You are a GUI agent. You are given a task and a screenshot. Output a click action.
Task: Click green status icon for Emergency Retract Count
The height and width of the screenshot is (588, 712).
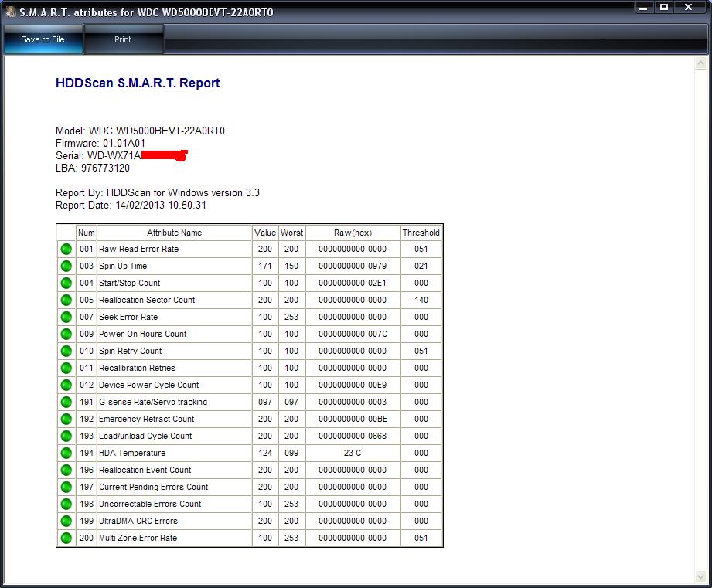pos(66,420)
